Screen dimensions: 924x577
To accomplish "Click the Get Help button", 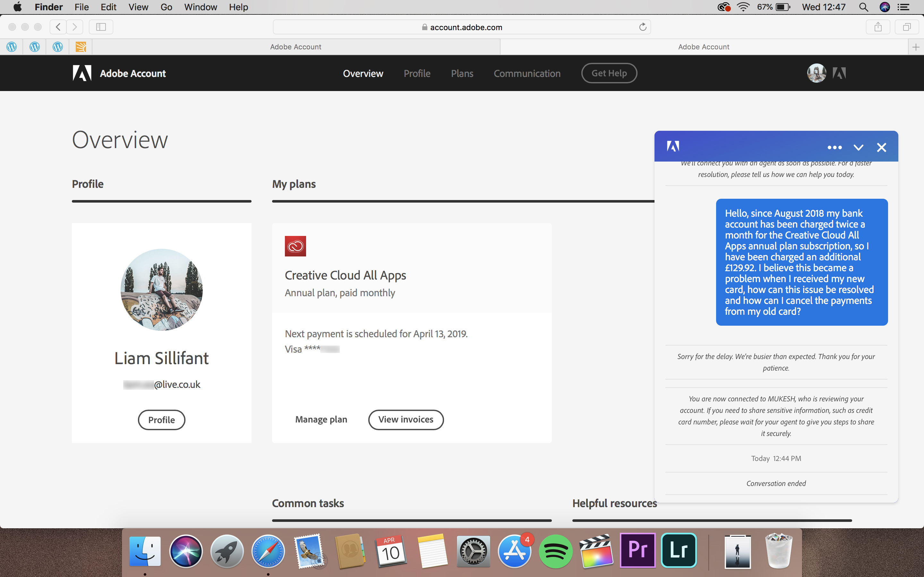I will [x=609, y=73].
